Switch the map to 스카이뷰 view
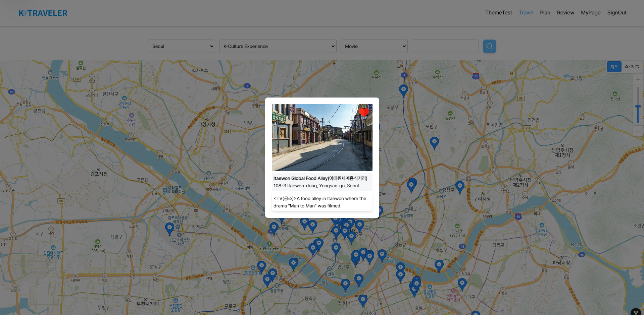The image size is (644, 315). (632, 67)
